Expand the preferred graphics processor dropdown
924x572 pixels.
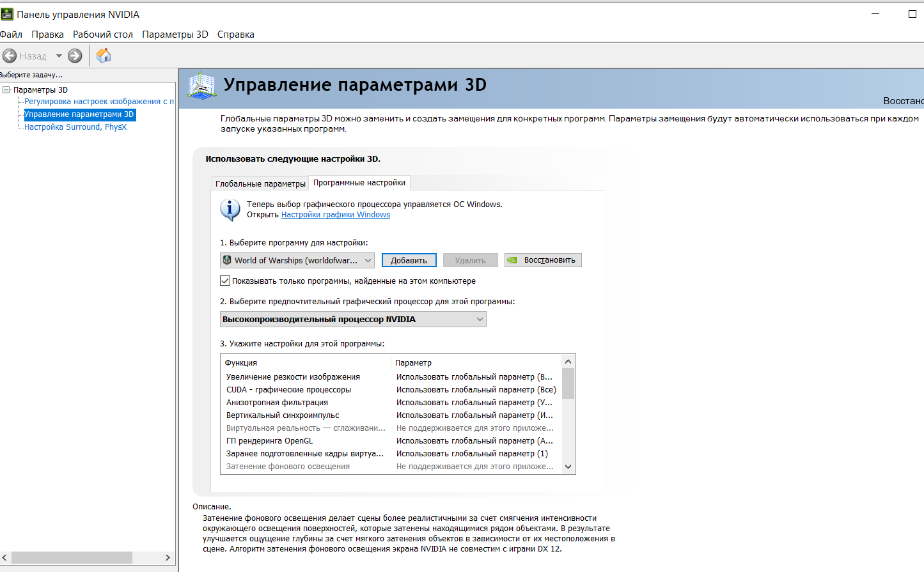point(353,319)
